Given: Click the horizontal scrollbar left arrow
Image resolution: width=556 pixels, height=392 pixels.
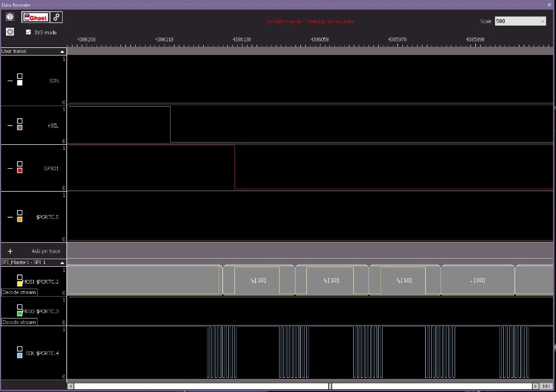Looking at the screenshot, I should (71, 386).
